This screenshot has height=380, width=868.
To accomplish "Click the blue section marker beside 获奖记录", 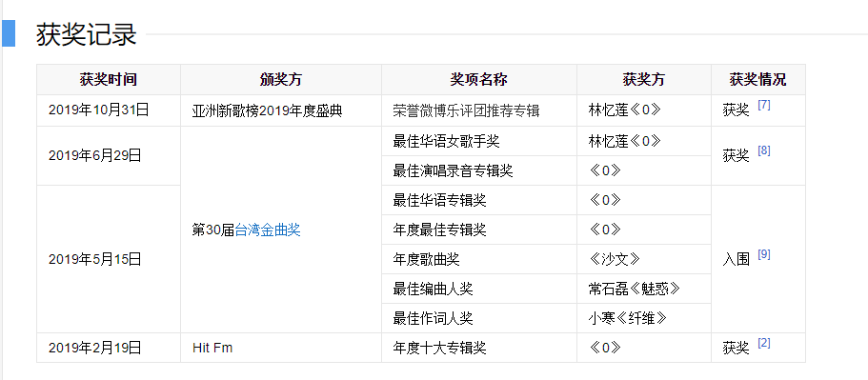I will click(x=9, y=33).
